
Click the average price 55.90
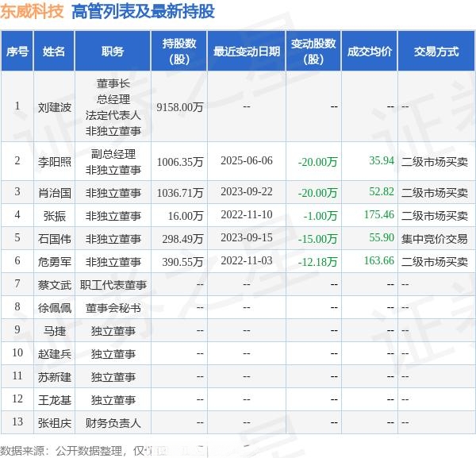coord(382,237)
